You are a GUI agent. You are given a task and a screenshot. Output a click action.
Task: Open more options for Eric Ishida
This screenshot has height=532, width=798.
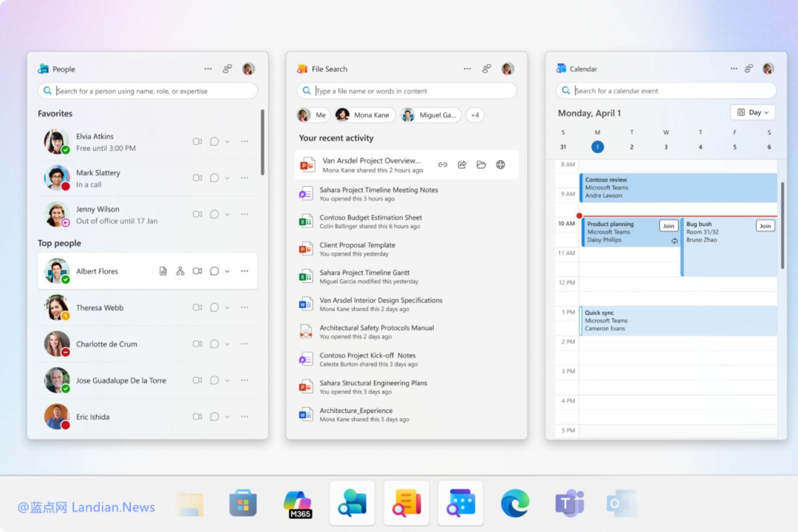click(x=244, y=417)
